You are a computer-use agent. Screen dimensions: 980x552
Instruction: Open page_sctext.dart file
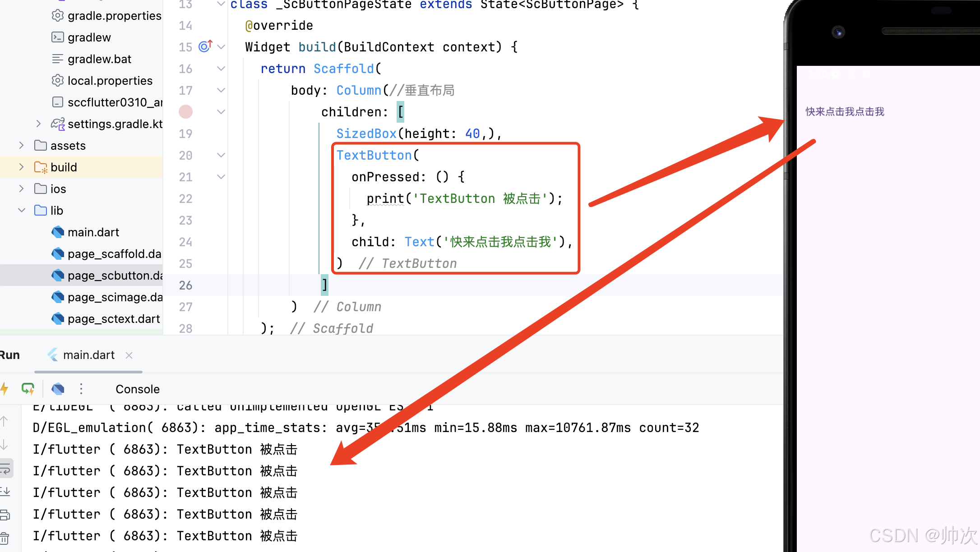(x=106, y=319)
